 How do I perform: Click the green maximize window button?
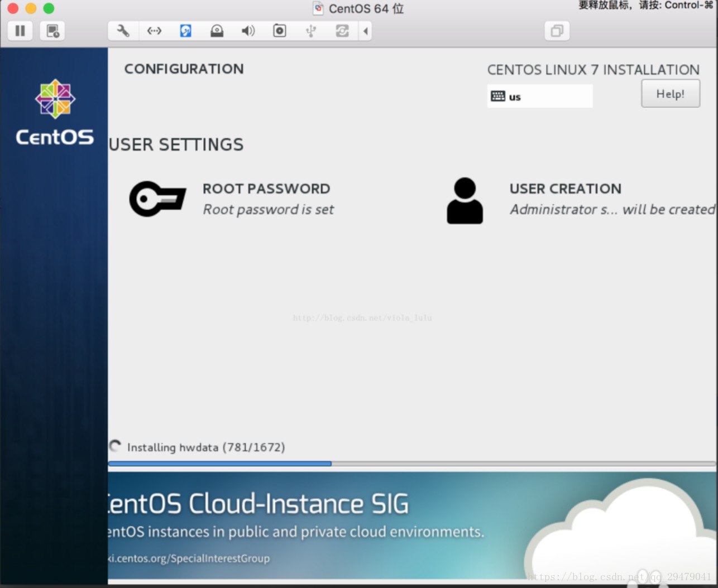coord(49,8)
